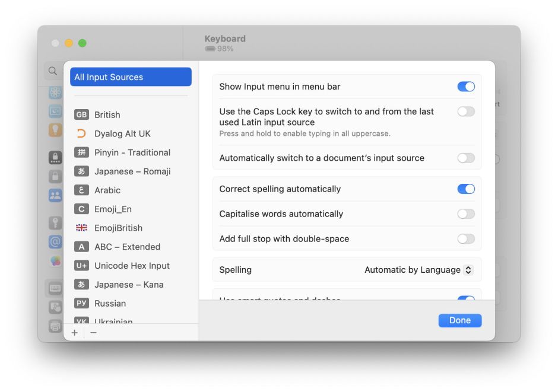Image resolution: width=558 pixels, height=392 pixels.
Task: Select All Input Sources in sidebar
Action: [x=131, y=77]
